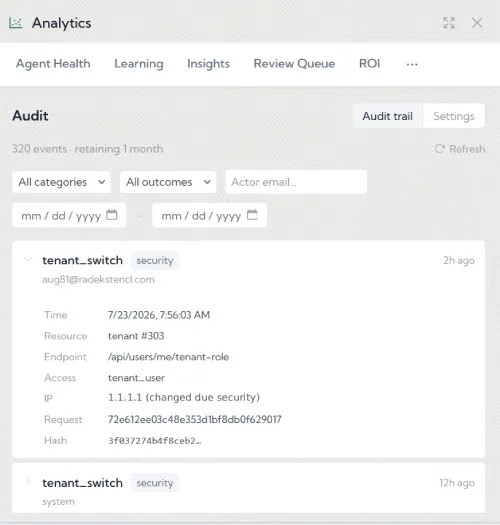Click the system actor label
The height and width of the screenshot is (525, 500).
[58, 502]
